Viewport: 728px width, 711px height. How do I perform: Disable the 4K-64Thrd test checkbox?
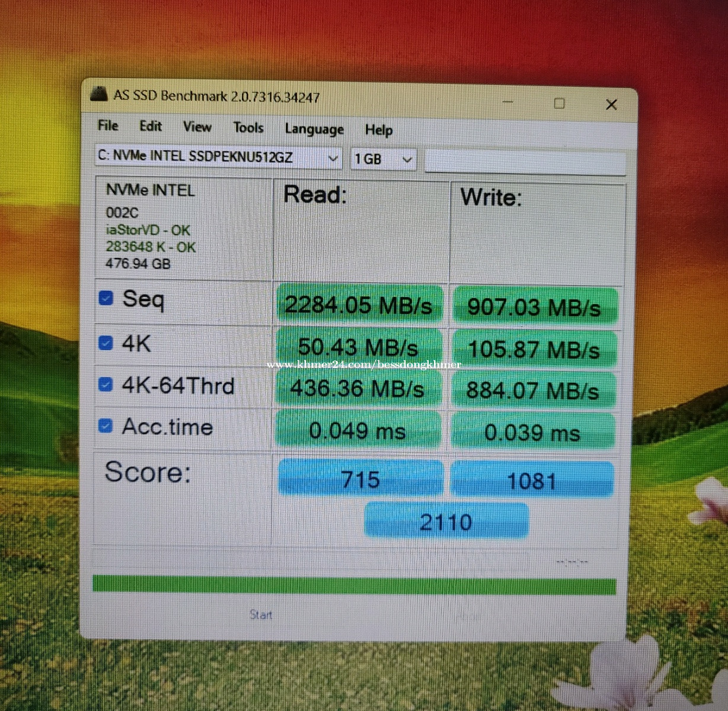pyautogui.click(x=106, y=385)
